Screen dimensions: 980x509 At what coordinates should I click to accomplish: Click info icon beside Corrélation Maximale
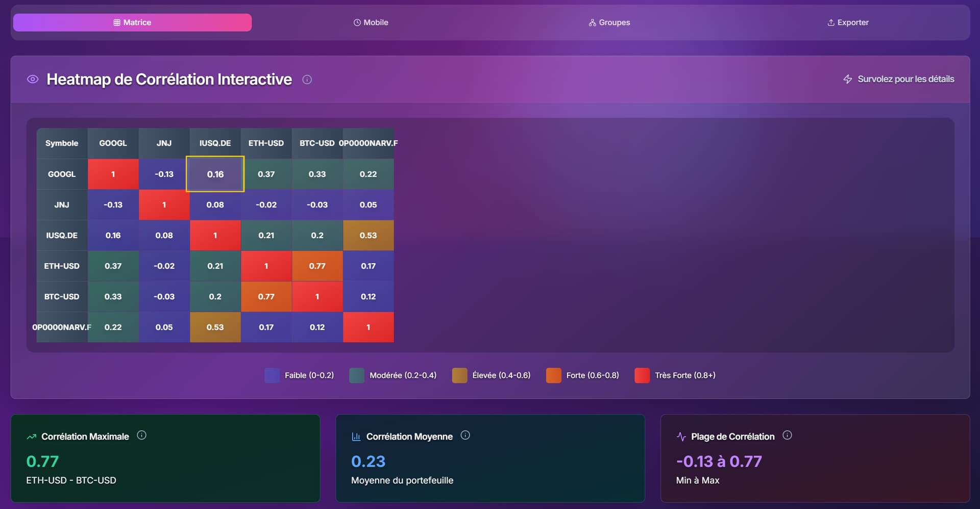tap(141, 435)
